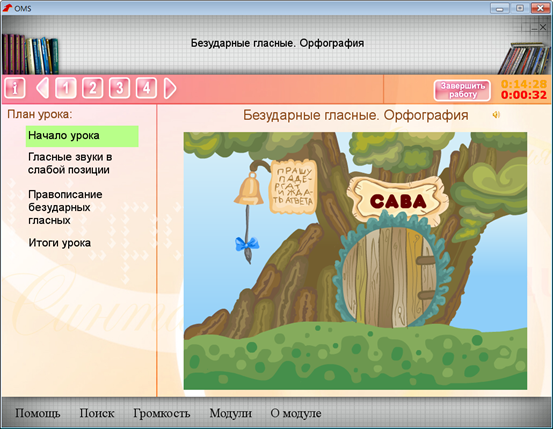Open Громкость volume control
Viewport: 553px width, 429px height.
click(162, 413)
